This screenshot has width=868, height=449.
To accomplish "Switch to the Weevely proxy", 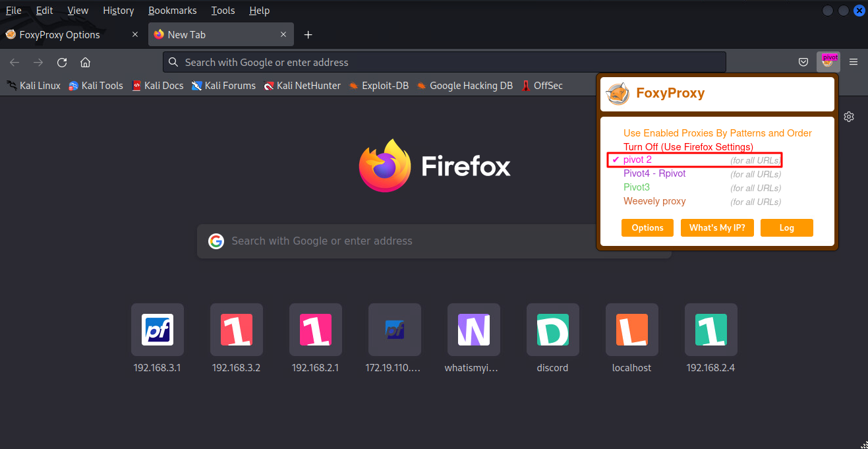I will pyautogui.click(x=654, y=201).
